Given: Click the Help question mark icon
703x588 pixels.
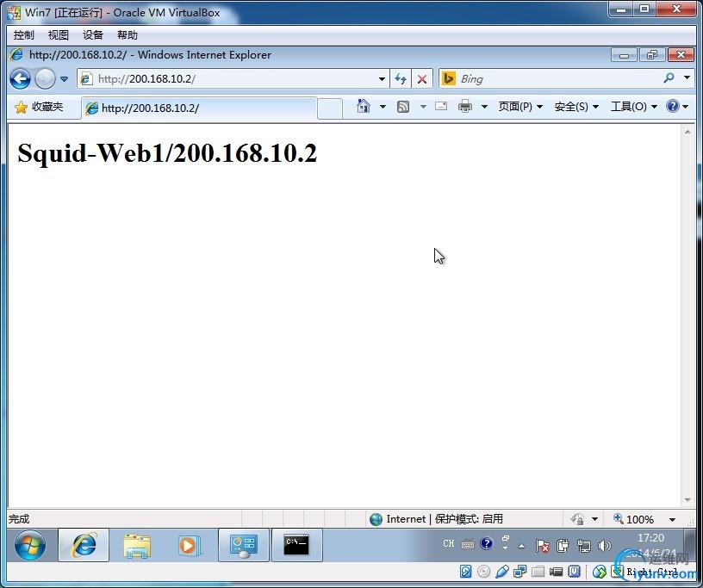Looking at the screenshot, I should (x=673, y=106).
